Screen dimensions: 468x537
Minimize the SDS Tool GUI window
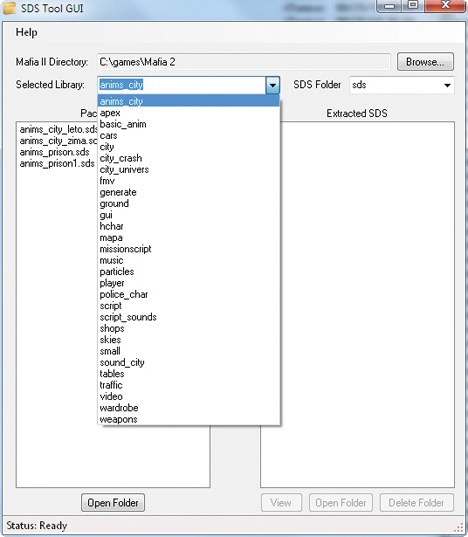[389, 6]
